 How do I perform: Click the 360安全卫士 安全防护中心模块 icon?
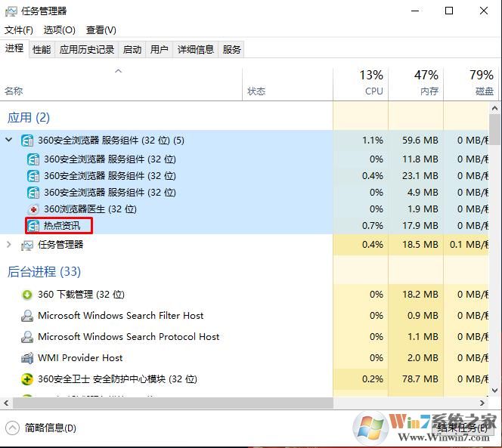coord(27,379)
